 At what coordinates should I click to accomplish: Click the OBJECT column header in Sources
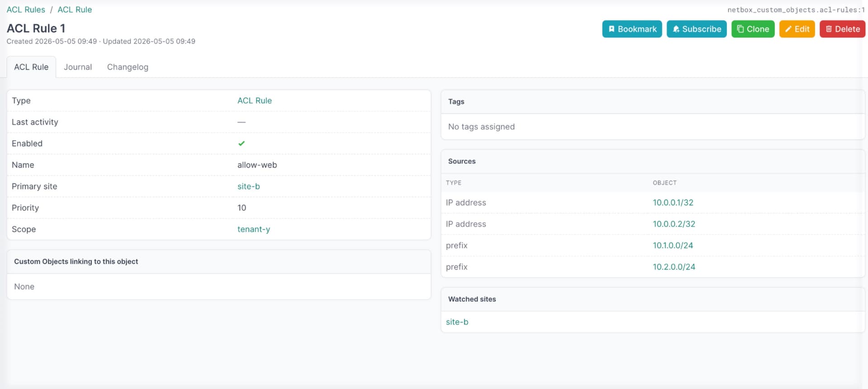point(665,183)
